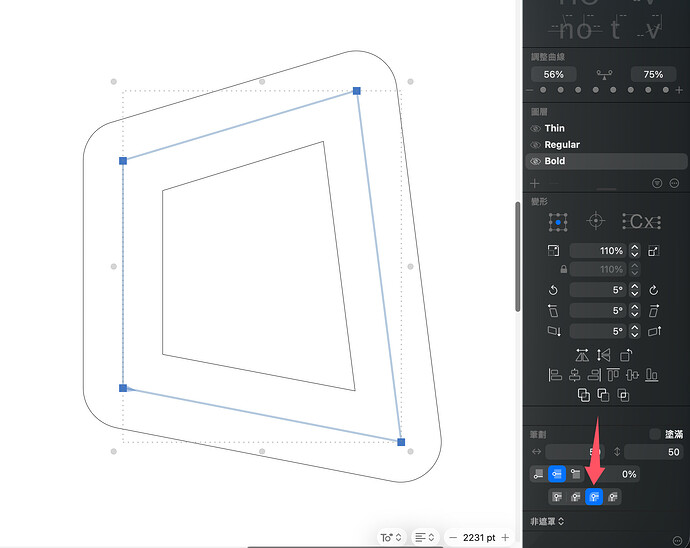
Task: Click the intersect paths icon
Action: click(623, 395)
